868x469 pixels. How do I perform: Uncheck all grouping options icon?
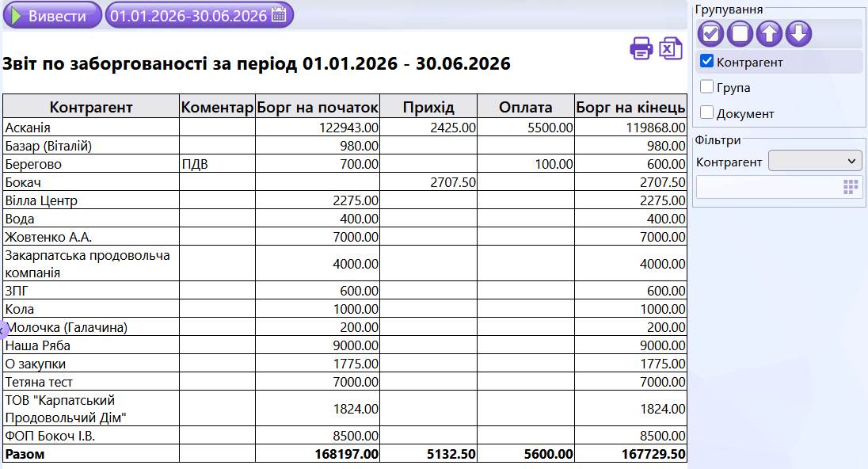coord(740,33)
